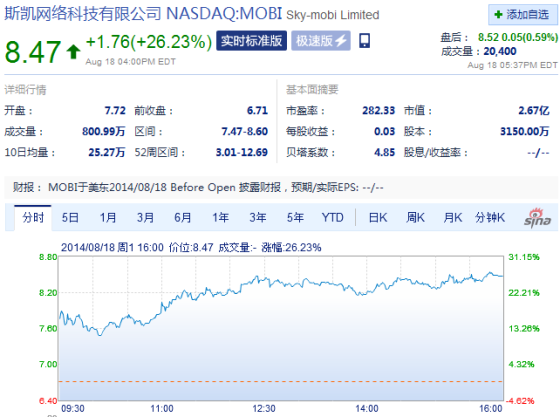This screenshot has width=560, height=417.
Task: Click the 10日均量 value 25.27万
Action: [107, 152]
